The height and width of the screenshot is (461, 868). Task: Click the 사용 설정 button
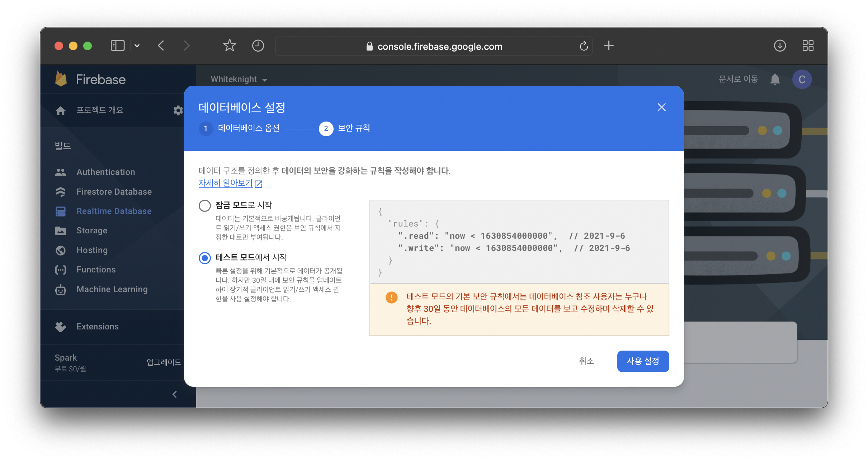point(643,361)
